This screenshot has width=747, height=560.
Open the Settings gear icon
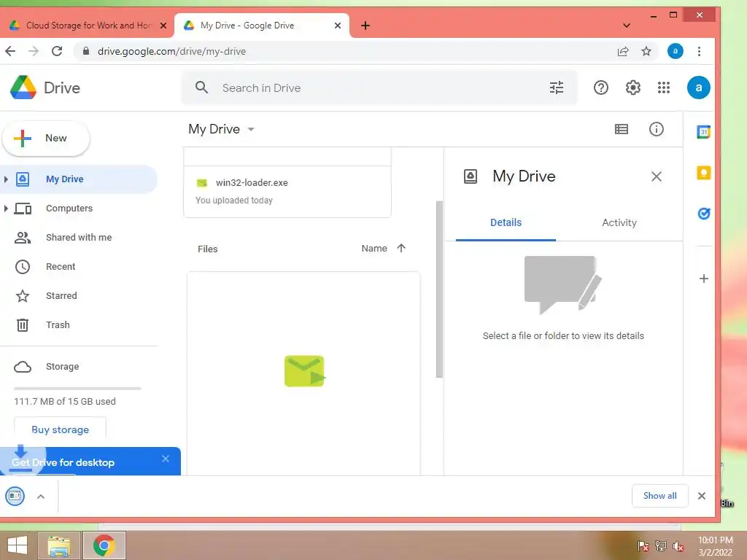tap(632, 87)
